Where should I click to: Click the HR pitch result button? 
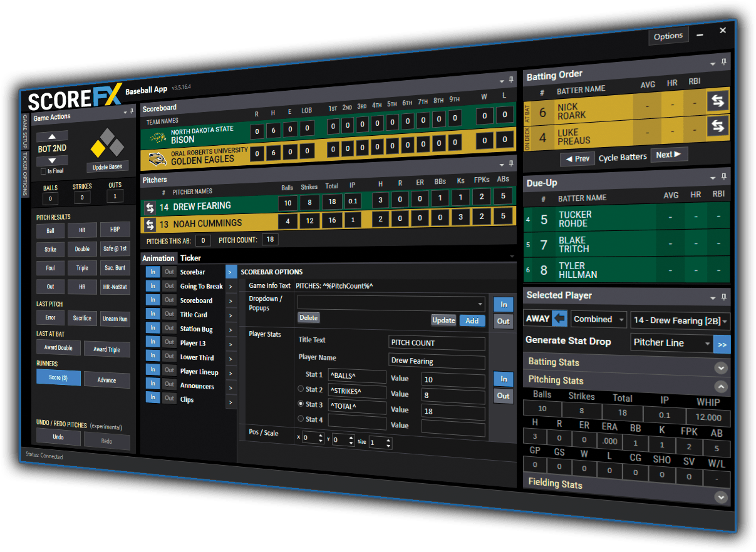[x=83, y=287]
